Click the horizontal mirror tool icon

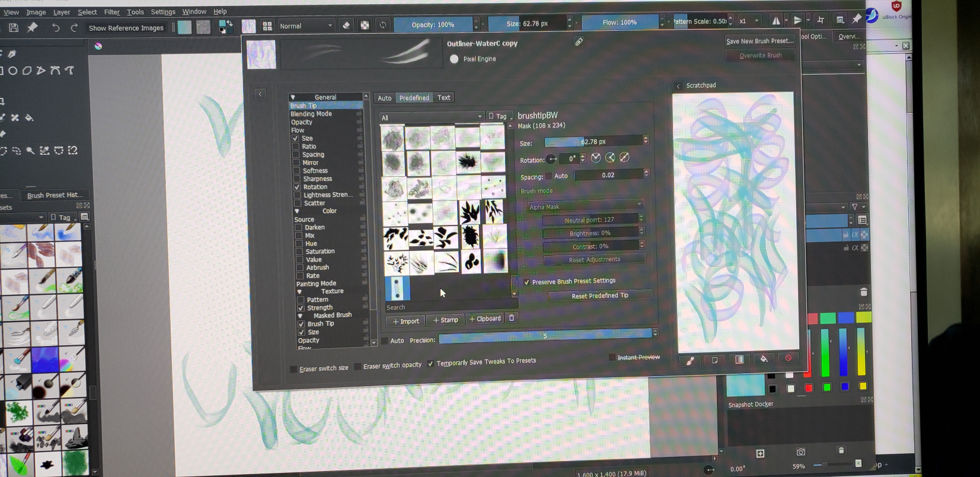click(775, 21)
